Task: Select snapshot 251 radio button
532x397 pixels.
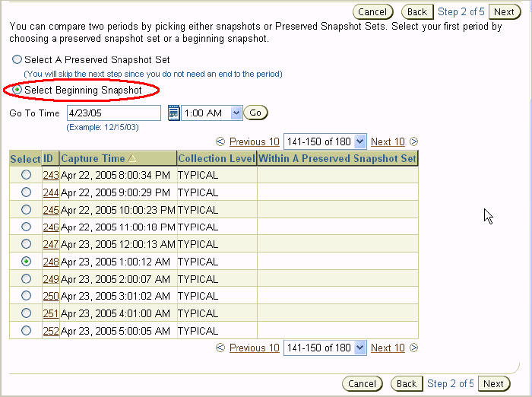Action: [26, 313]
